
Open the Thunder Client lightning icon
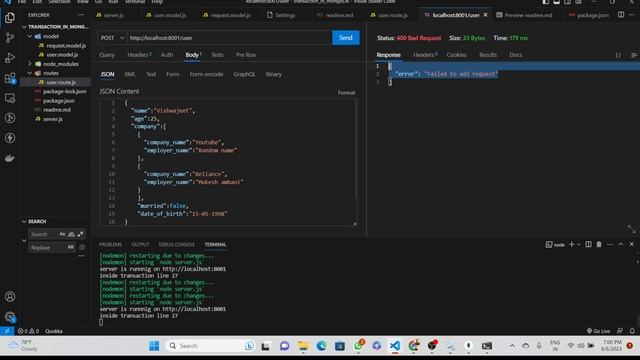click(x=10, y=138)
